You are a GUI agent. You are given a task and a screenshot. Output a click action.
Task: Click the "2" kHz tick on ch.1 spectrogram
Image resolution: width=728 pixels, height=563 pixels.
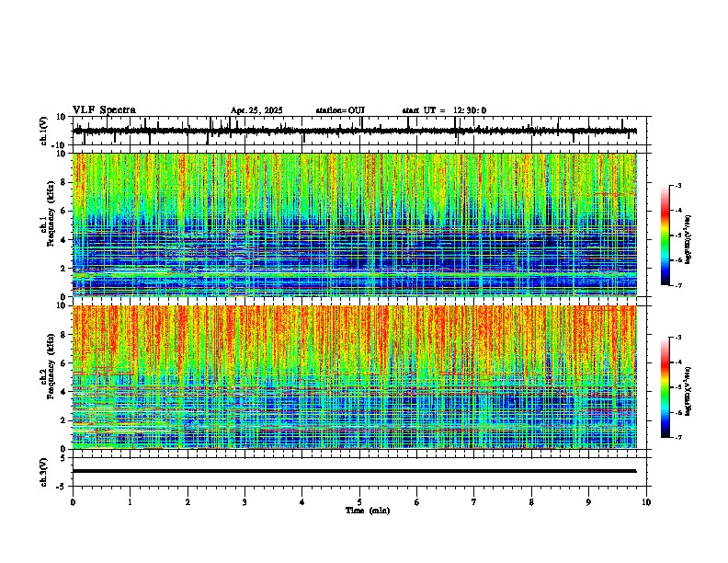pyautogui.click(x=64, y=268)
